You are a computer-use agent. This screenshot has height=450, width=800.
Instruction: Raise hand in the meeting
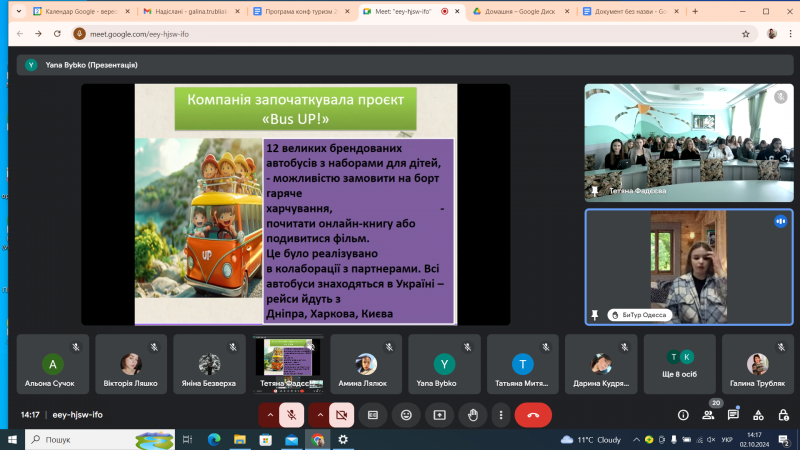473,415
